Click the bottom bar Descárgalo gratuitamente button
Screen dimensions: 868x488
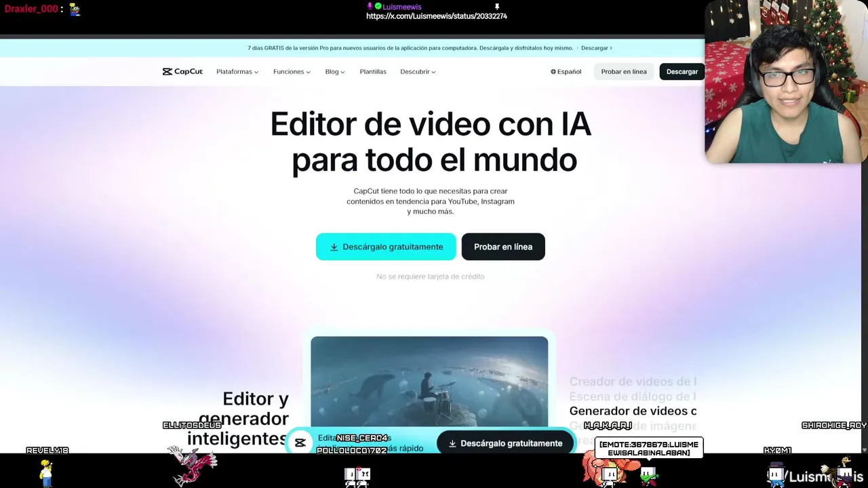[505, 443]
